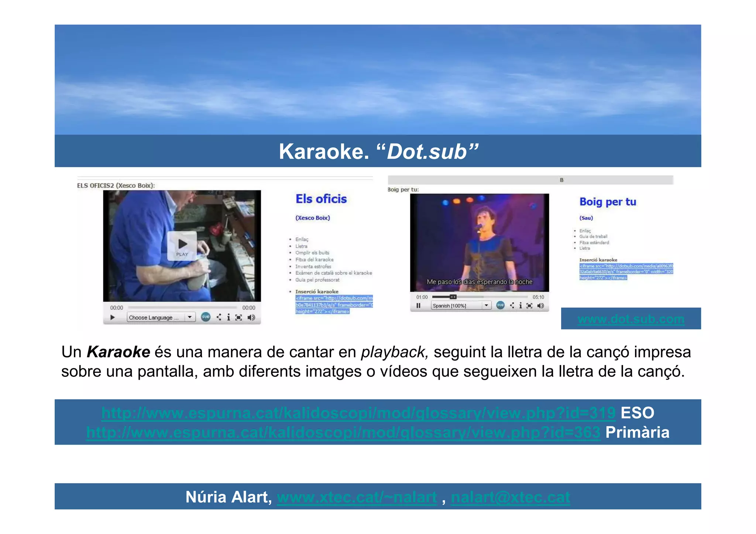Open the info icon in Els oficis player
Viewport: 756px width, 534px height.
tap(228, 317)
